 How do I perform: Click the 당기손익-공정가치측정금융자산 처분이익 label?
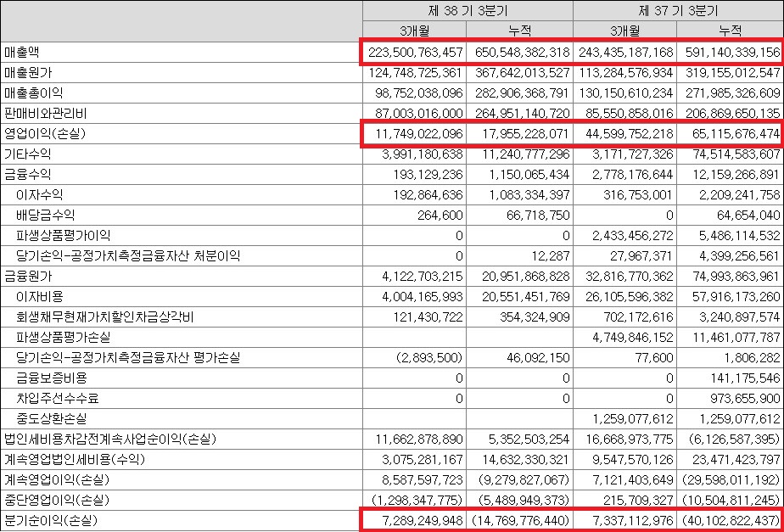click(127, 256)
